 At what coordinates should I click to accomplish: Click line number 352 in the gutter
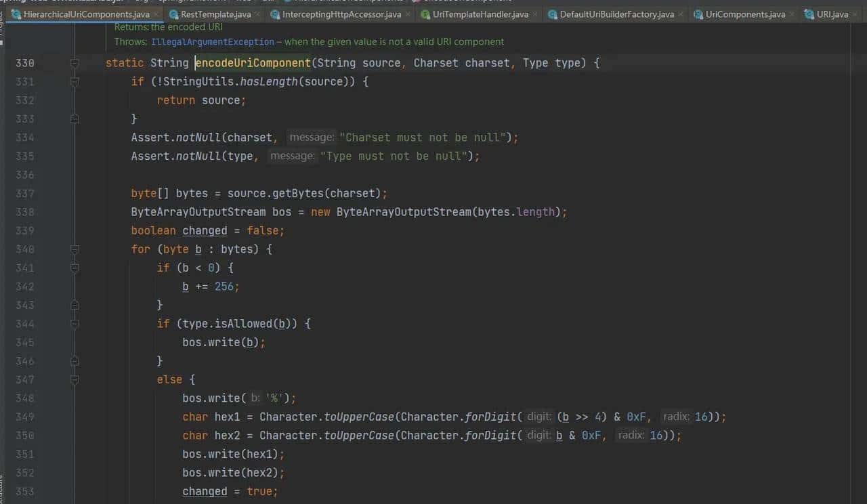click(25, 473)
